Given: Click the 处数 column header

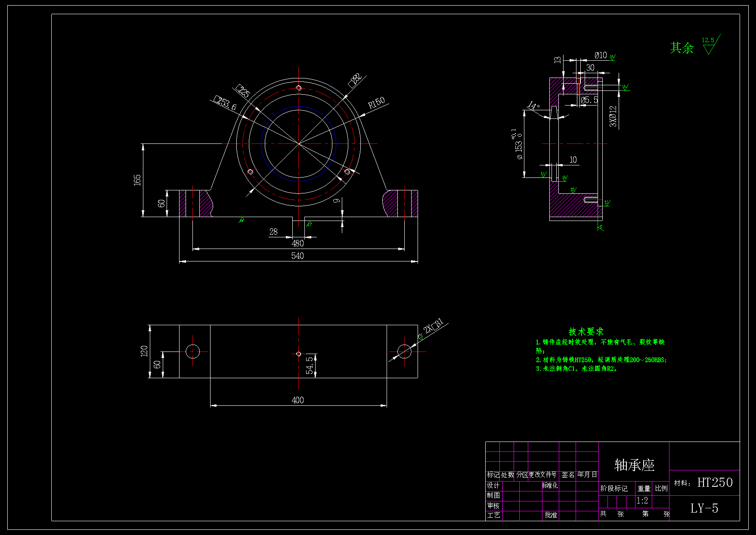Looking at the screenshot, I should click(508, 475).
